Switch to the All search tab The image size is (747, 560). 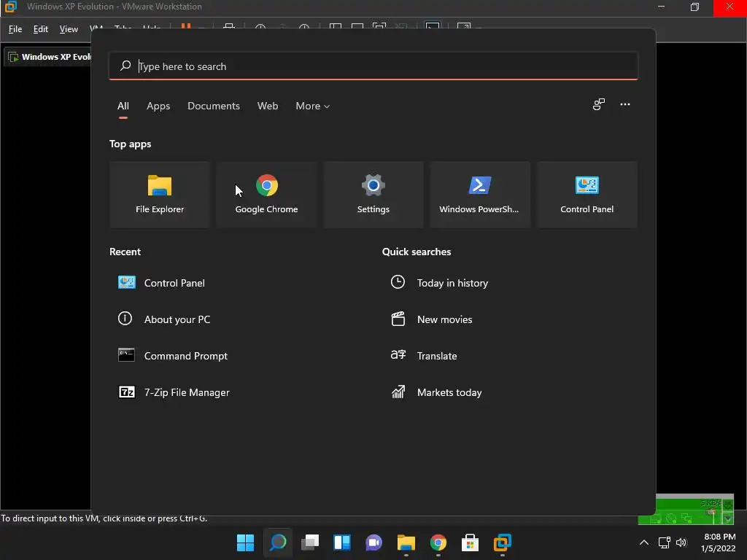tap(123, 106)
